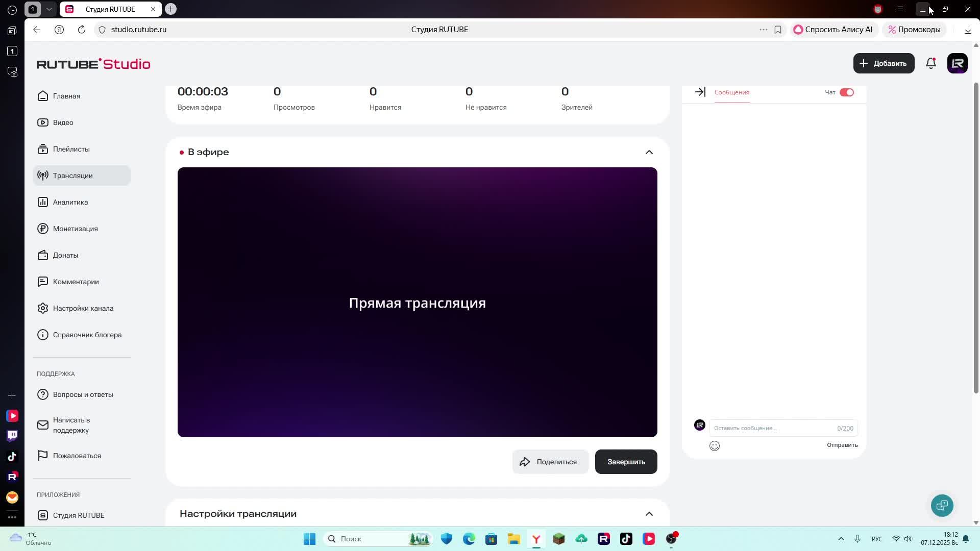The width and height of the screenshot is (980, 551).
Task: Launch TikTok from the taskbar
Action: tap(626, 539)
